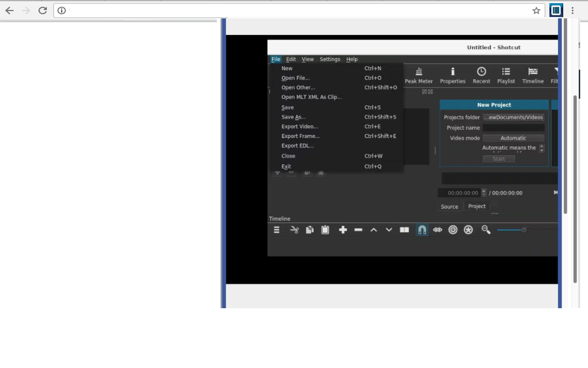Select Export EDL... menu entry
The height and width of the screenshot is (368, 588).
[336, 146]
